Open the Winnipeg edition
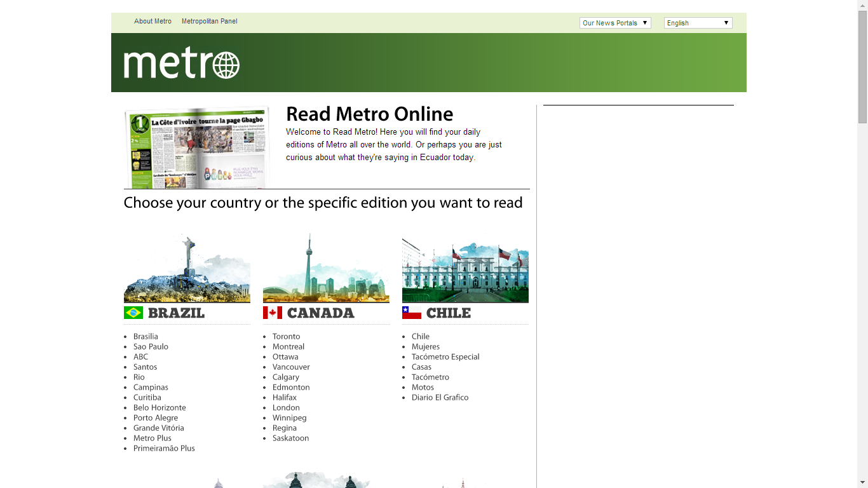Viewport: 868px width, 488px height. click(290, 418)
